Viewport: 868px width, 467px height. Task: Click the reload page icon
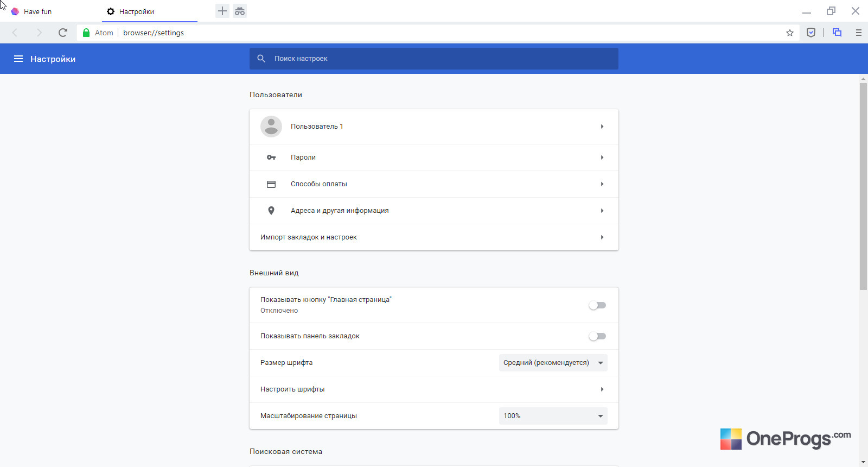coord(63,33)
